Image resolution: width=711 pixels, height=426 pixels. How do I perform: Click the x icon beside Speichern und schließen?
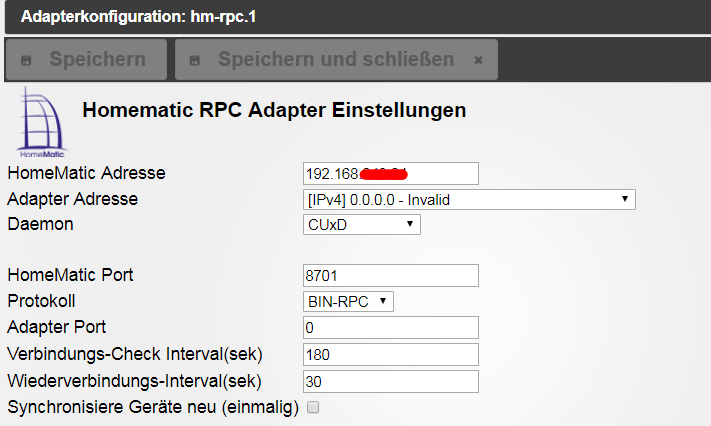478,60
